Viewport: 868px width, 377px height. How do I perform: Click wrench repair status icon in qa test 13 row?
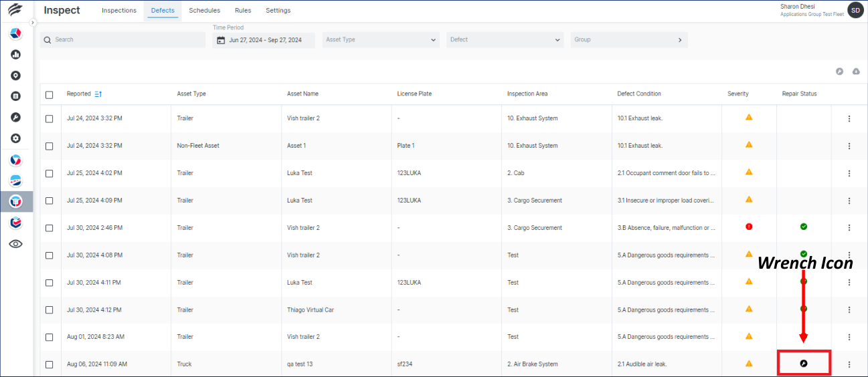coord(804,364)
